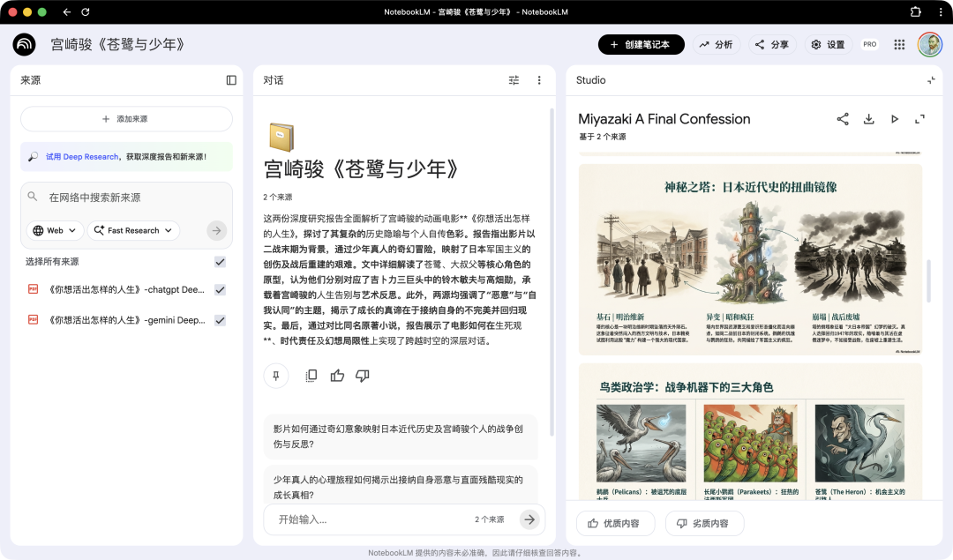953x560 pixels.
Task: Open the Fast Research mode dropdown
Action: click(134, 231)
